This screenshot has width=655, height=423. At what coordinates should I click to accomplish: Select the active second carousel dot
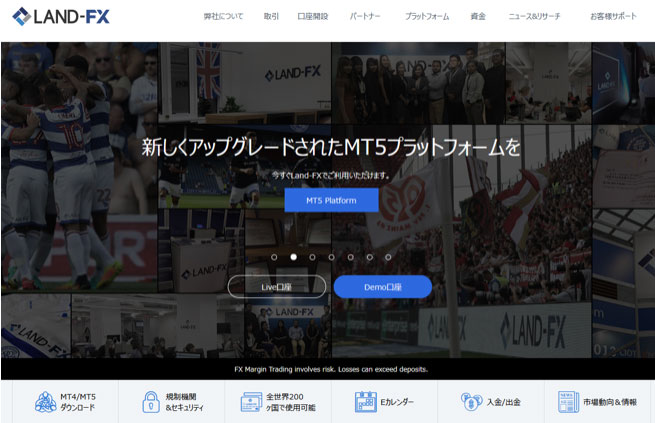(294, 257)
